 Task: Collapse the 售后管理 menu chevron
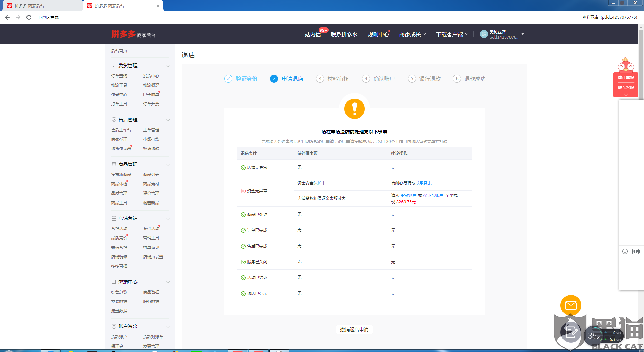[x=168, y=120]
